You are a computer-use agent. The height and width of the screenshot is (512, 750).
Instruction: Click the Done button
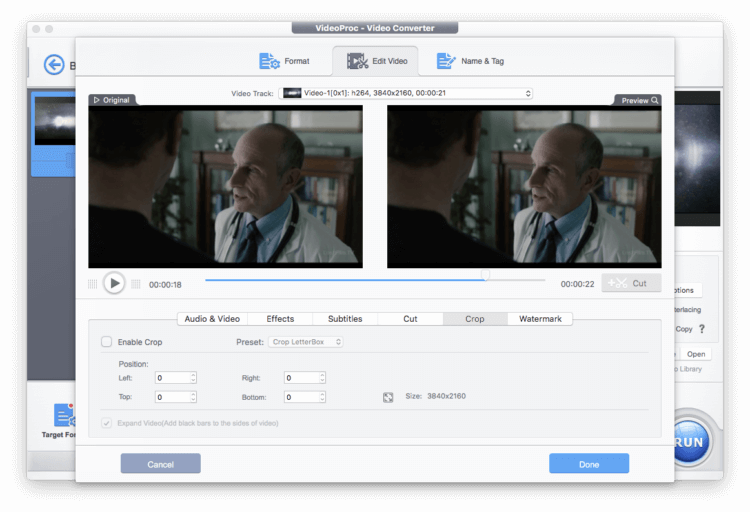click(x=589, y=464)
